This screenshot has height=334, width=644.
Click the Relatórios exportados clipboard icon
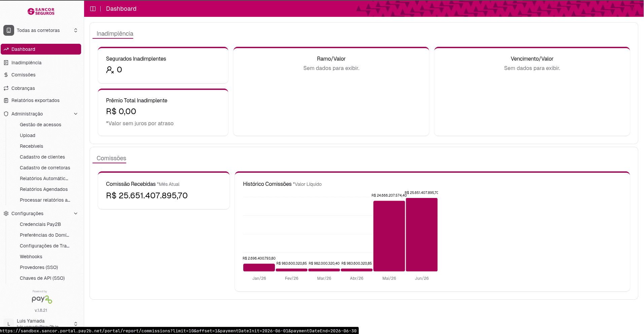(6, 100)
